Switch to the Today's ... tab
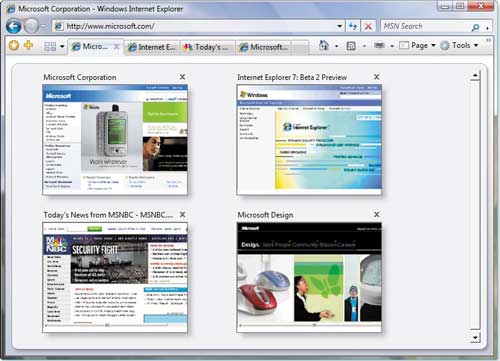This screenshot has height=361, width=500. point(208,47)
